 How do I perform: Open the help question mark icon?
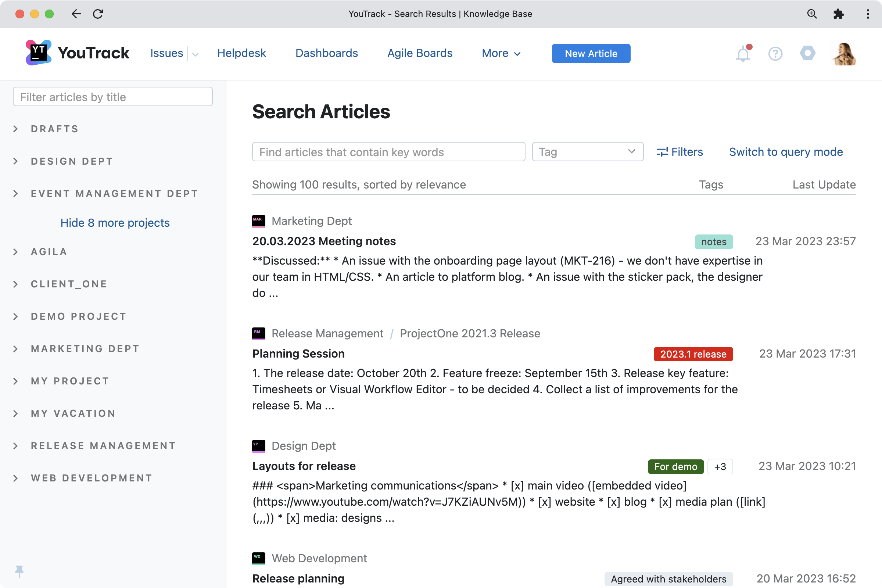775,54
